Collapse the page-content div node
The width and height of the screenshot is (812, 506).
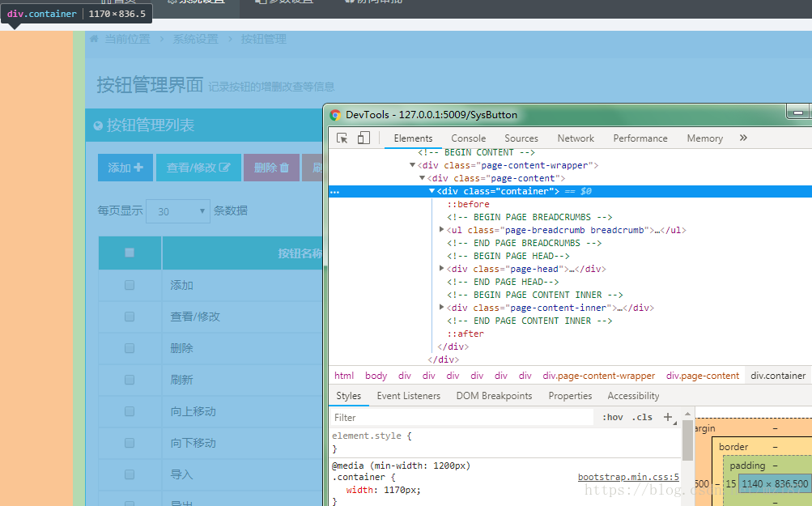422,178
